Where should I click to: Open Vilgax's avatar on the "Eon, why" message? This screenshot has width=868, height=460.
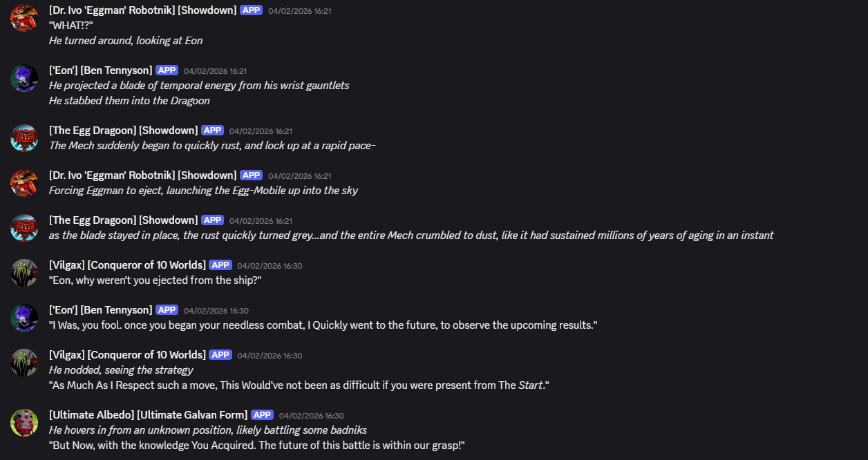[24, 272]
